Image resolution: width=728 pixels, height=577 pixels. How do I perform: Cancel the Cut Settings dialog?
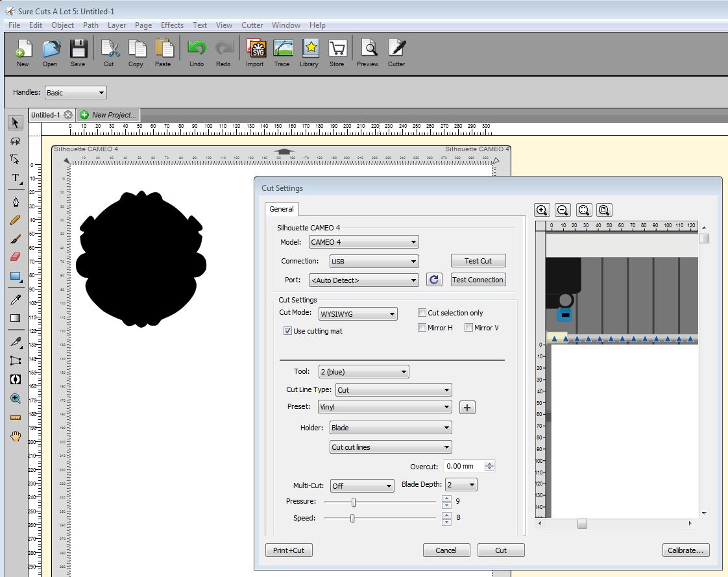pyautogui.click(x=446, y=550)
